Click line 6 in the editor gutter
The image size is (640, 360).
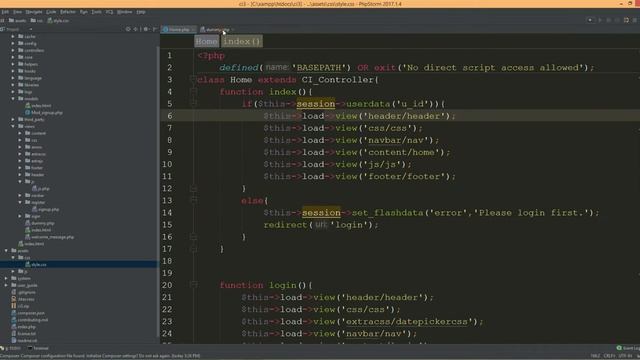pyautogui.click(x=169, y=116)
